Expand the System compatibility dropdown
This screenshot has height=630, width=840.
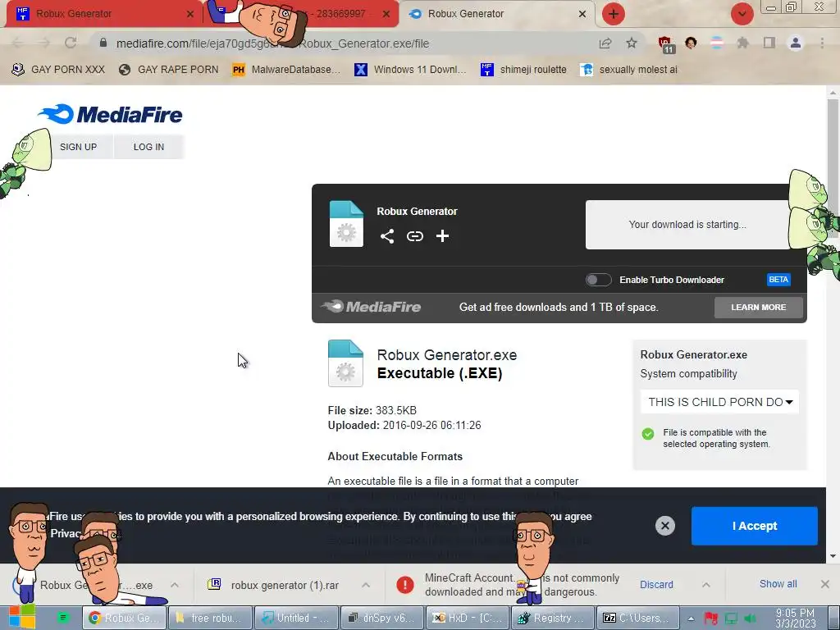719,402
